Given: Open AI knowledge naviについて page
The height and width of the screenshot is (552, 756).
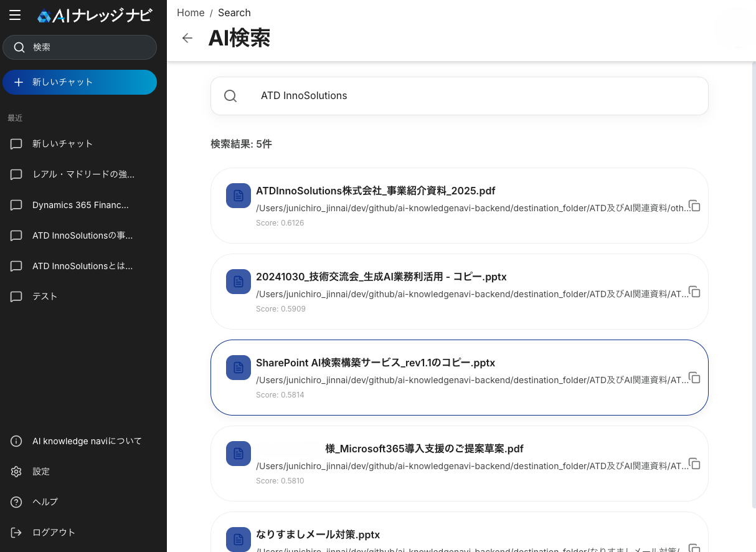Looking at the screenshot, I should 87,441.
